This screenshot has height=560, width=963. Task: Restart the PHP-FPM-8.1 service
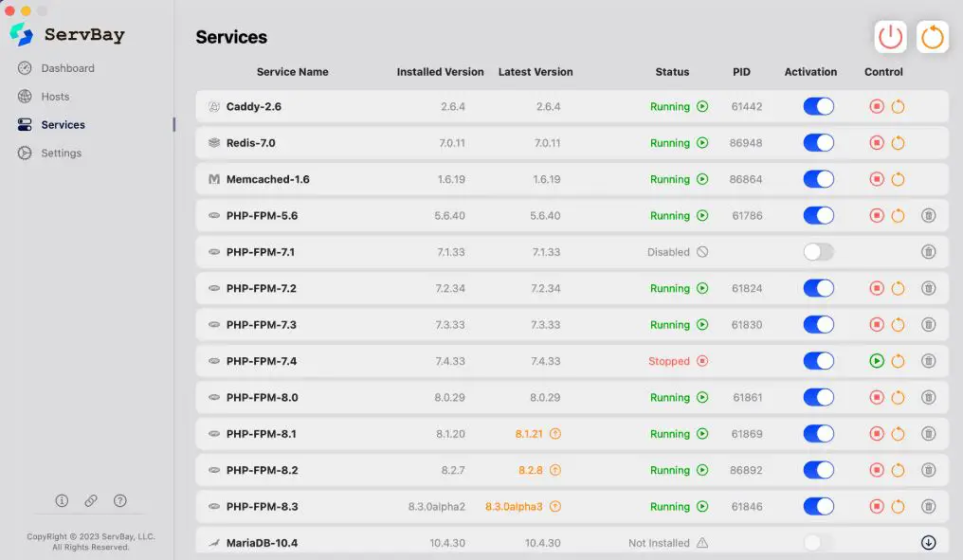898,434
